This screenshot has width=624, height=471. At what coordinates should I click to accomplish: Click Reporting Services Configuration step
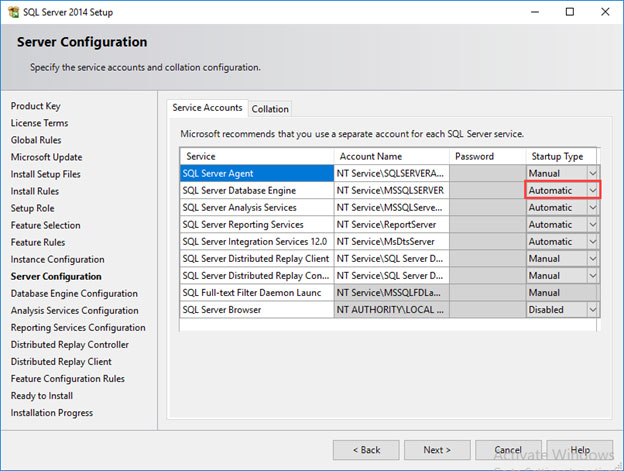78,328
